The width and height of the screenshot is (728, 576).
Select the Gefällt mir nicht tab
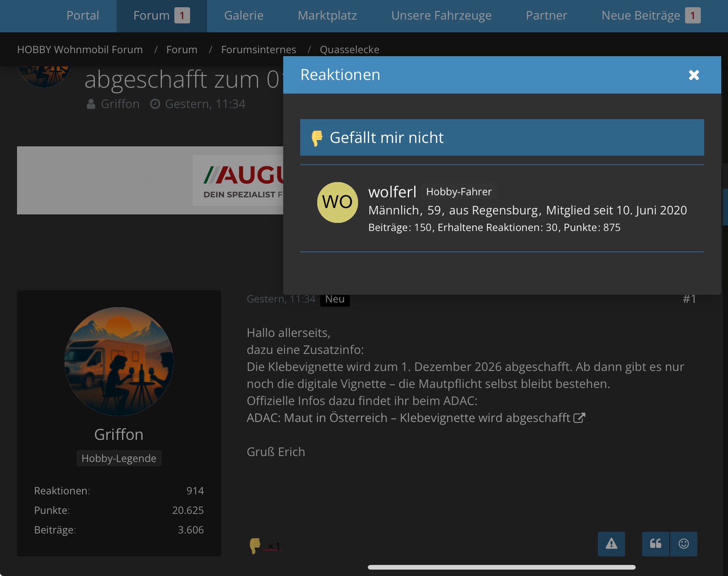(501, 138)
